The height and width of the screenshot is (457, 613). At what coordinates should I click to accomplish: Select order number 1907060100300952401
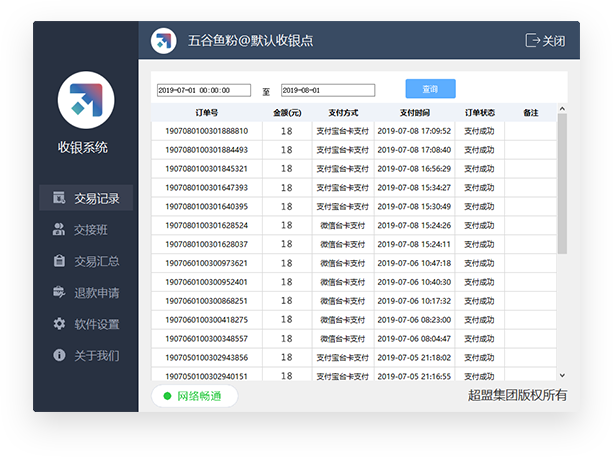point(206,282)
